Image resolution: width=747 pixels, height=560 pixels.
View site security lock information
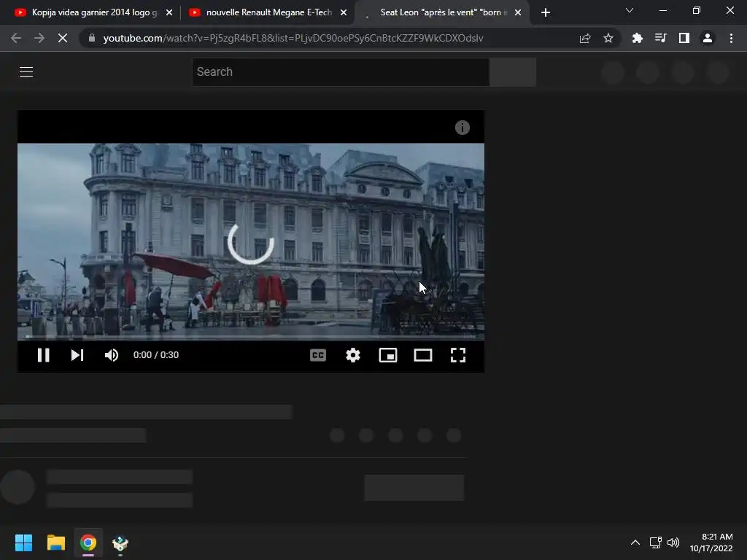[92, 38]
